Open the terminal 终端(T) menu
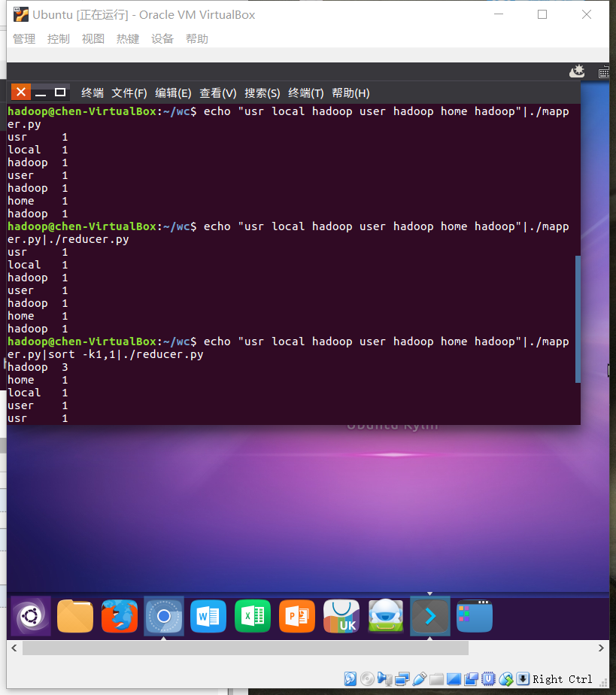Image resolution: width=616 pixels, height=695 pixels. click(306, 93)
